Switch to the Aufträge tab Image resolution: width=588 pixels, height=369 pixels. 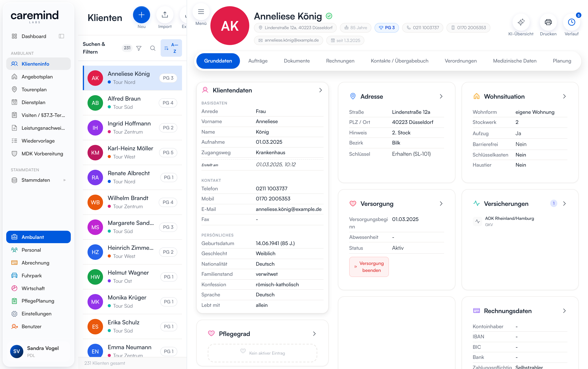258,61
